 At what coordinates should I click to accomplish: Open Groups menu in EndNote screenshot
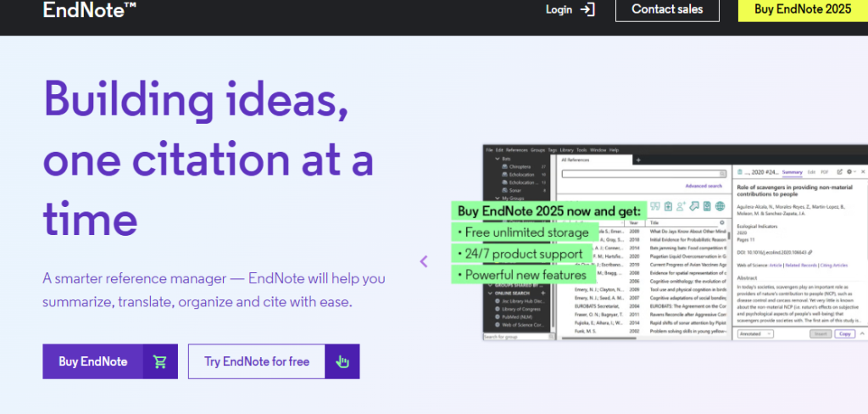537,150
